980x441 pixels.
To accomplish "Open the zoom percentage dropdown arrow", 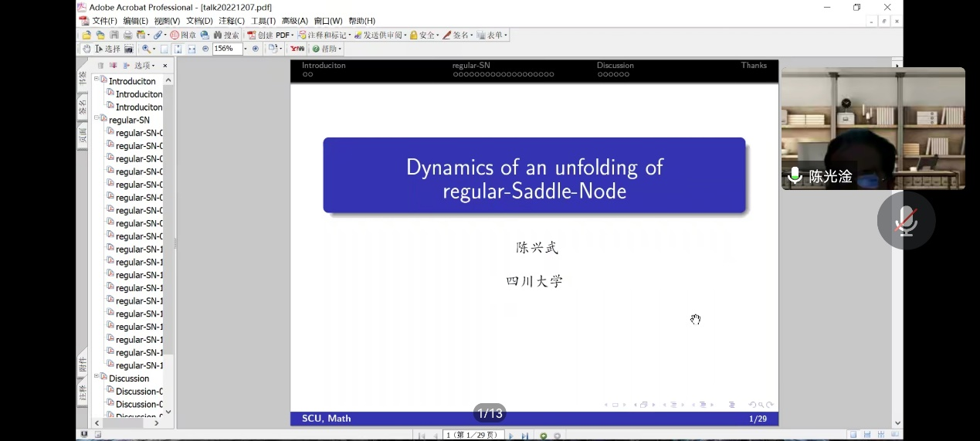I will 246,49.
